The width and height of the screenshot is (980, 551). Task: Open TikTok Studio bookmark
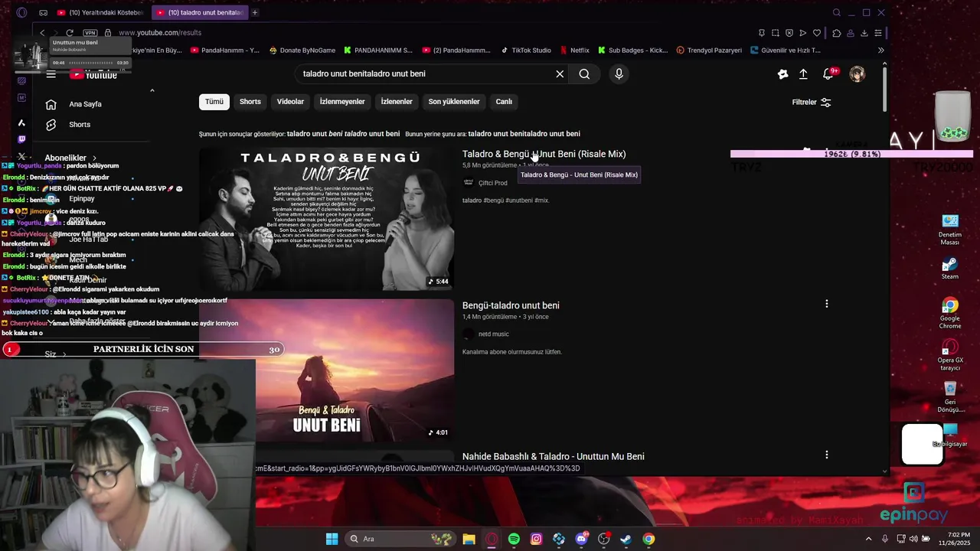tap(526, 51)
